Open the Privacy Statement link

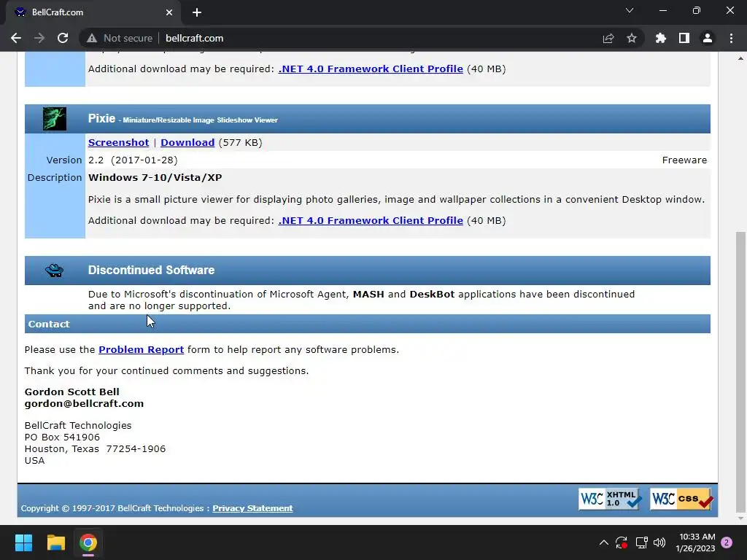(252, 508)
